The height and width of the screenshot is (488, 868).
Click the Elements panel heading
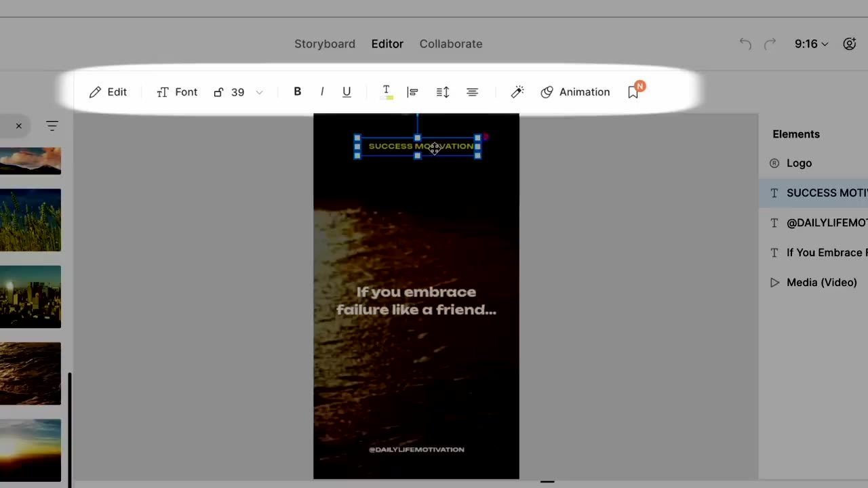(796, 134)
